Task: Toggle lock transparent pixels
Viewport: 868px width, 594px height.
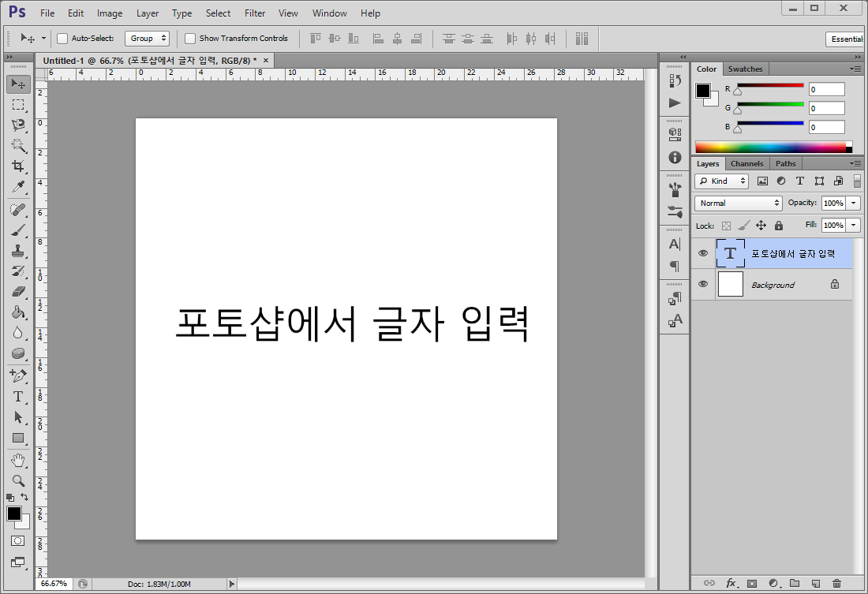Action: tap(726, 226)
